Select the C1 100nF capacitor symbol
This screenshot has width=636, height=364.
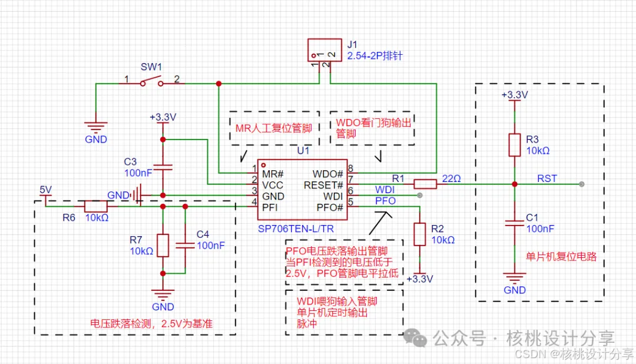pyautogui.click(x=514, y=224)
